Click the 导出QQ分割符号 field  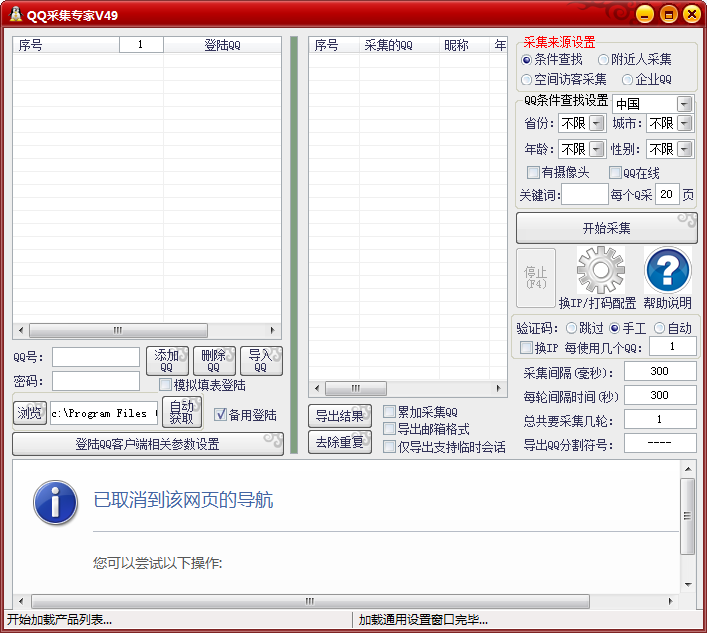[x=660, y=443]
